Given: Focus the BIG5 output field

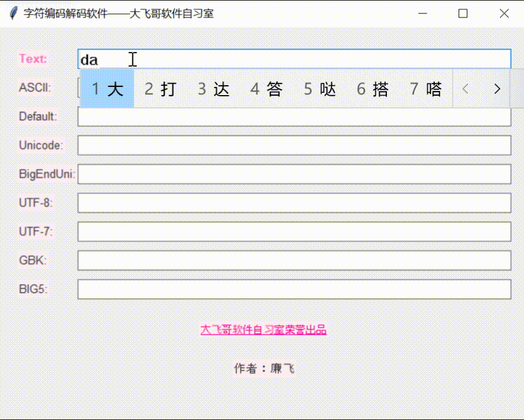Looking at the screenshot, I should [294, 289].
